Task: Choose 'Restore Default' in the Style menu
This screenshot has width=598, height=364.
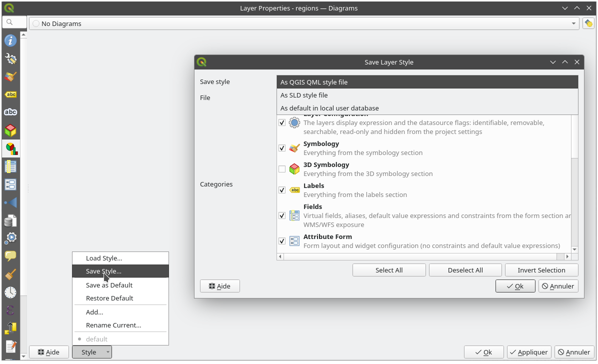Action: pos(109,298)
